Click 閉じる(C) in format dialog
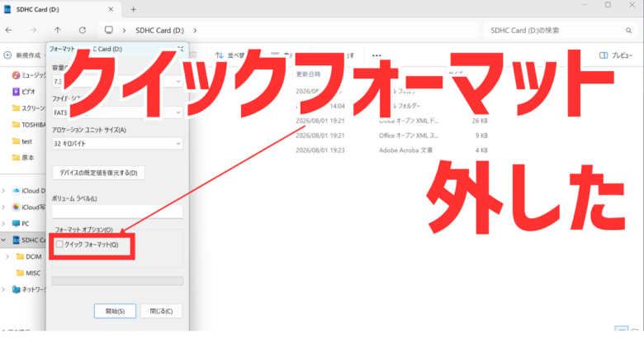 (x=161, y=311)
